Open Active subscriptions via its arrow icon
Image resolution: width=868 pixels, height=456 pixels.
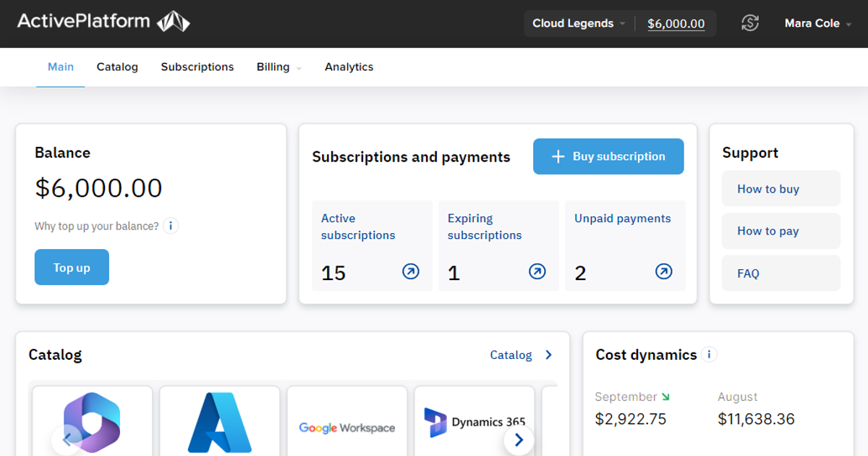pos(410,271)
